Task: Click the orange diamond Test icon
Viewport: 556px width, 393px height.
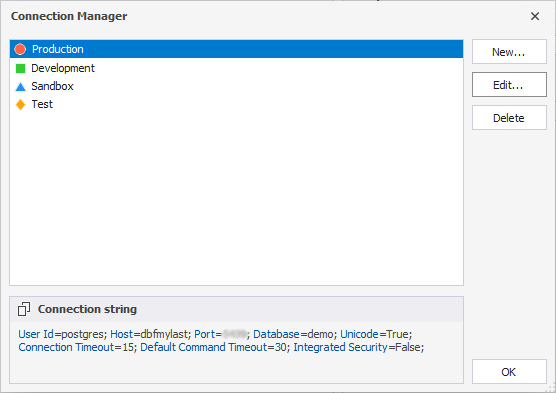Action: point(21,104)
